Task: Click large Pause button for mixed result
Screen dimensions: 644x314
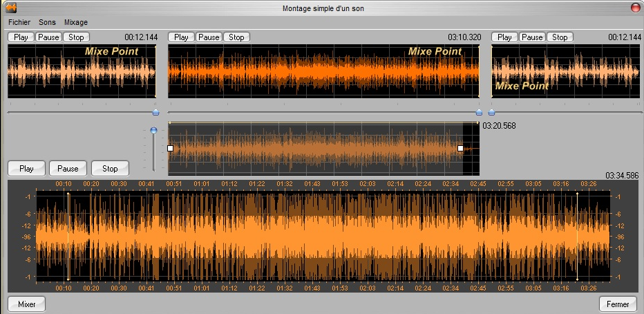Action: [x=68, y=169]
